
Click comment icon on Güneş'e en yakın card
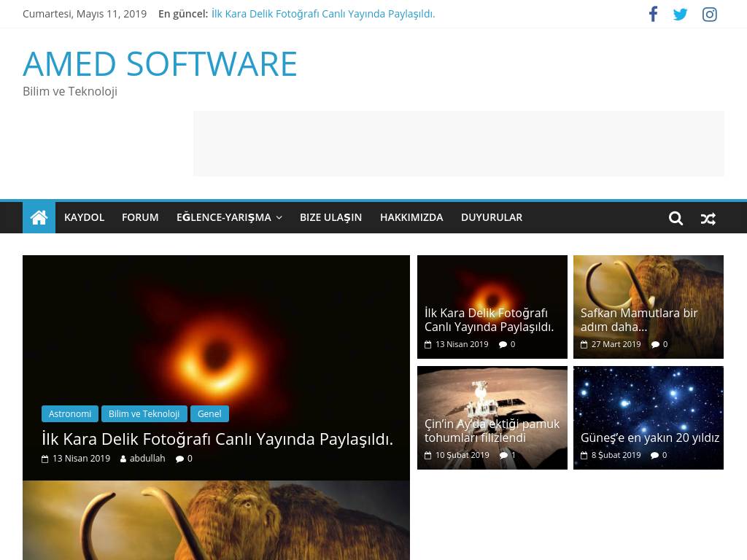[654, 455]
